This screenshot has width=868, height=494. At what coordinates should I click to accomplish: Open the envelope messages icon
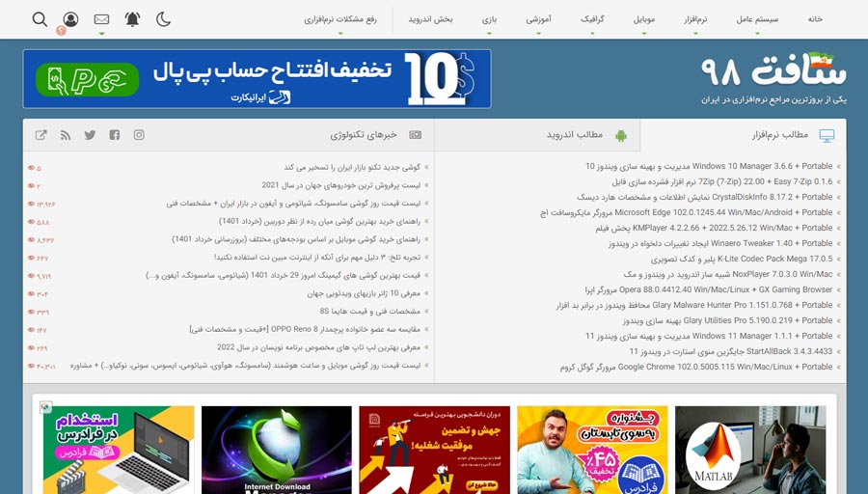[x=101, y=19]
